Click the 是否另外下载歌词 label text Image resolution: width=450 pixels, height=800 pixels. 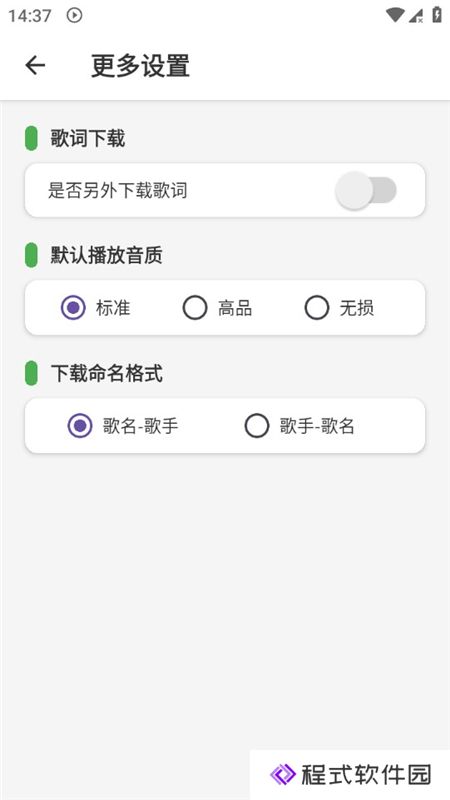tap(118, 190)
